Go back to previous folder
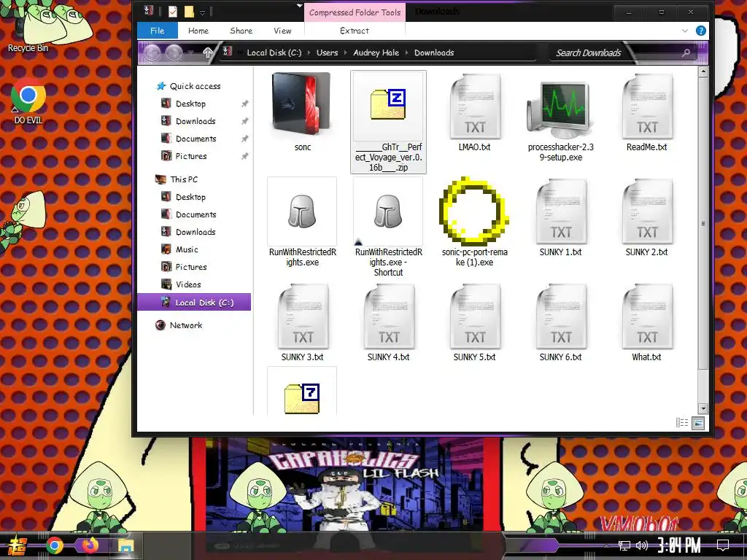Viewport: 747px width, 560px height. [152, 52]
